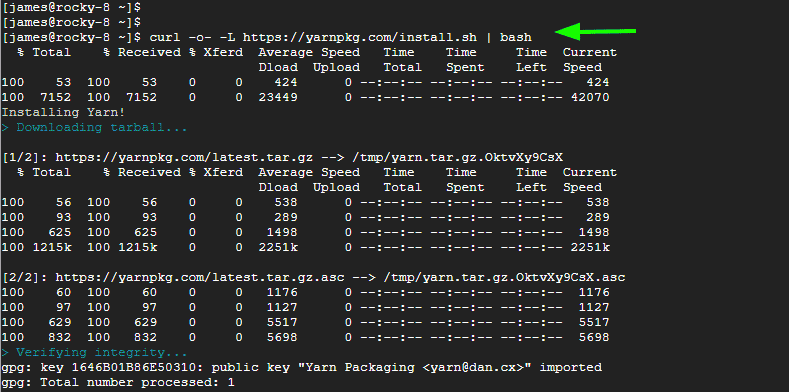The width and height of the screenshot is (789, 392).
Task: Click the 5698 current speed value
Action: 594,337
